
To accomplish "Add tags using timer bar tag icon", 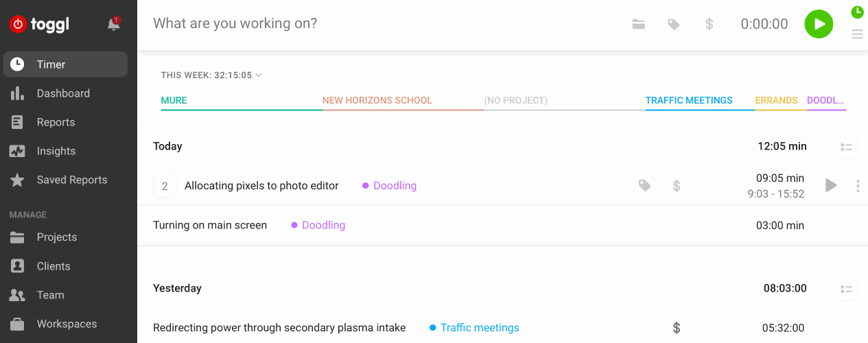I will [674, 24].
